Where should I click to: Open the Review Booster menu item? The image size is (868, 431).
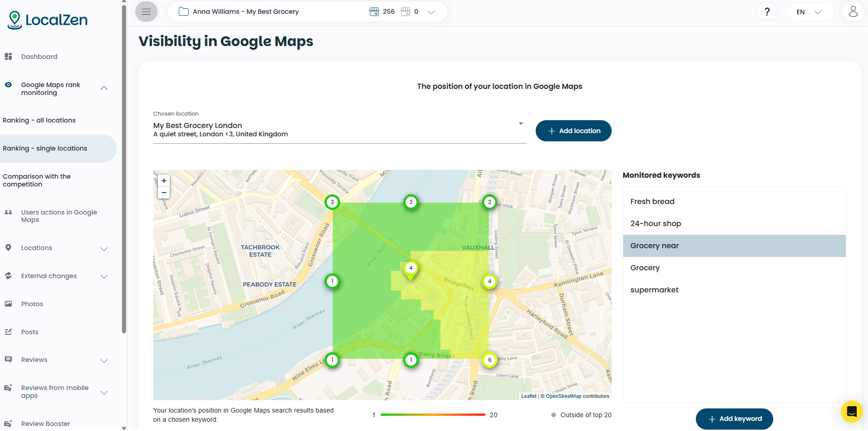[46, 424]
